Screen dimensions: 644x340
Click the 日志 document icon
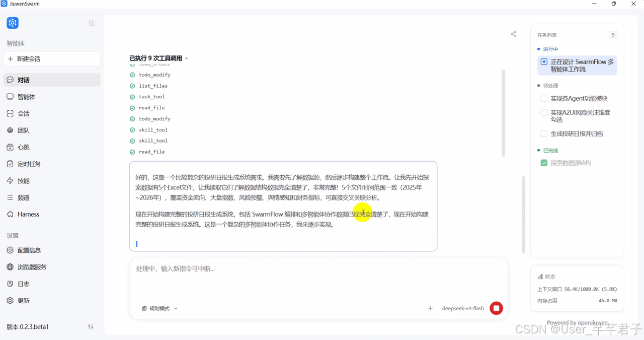(x=10, y=284)
